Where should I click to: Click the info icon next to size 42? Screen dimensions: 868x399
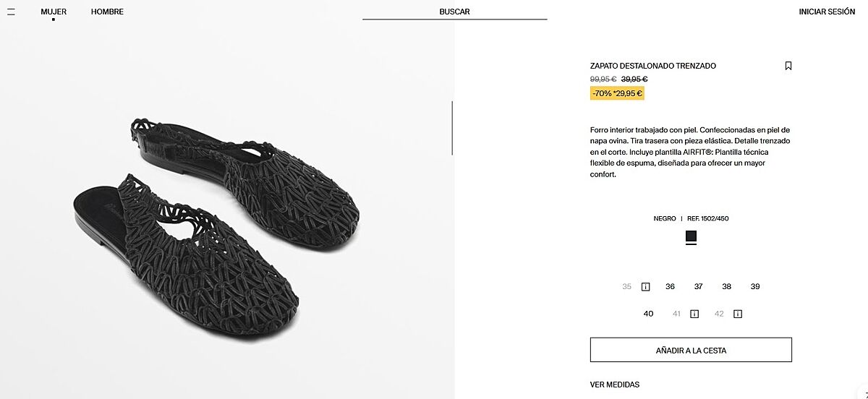(738, 314)
